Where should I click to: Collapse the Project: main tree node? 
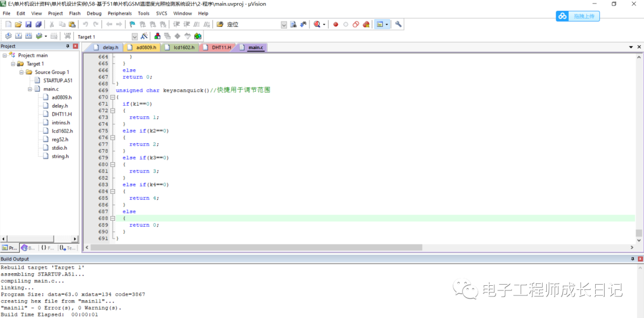tap(5, 55)
